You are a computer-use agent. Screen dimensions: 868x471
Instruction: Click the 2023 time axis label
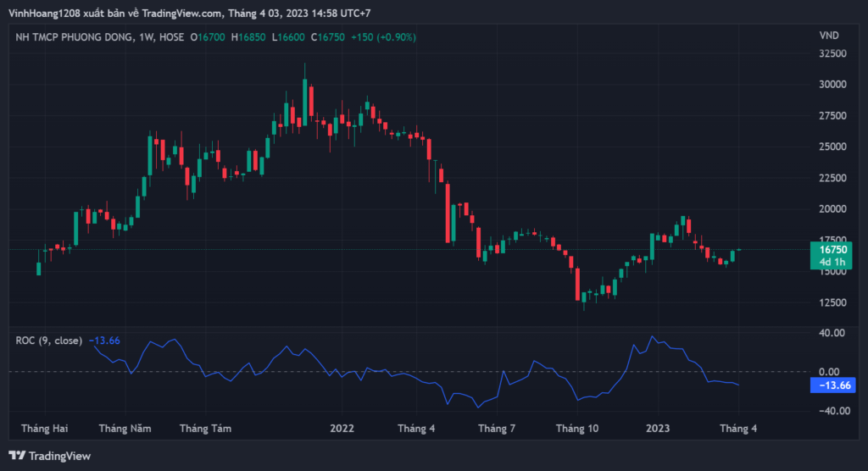658,429
